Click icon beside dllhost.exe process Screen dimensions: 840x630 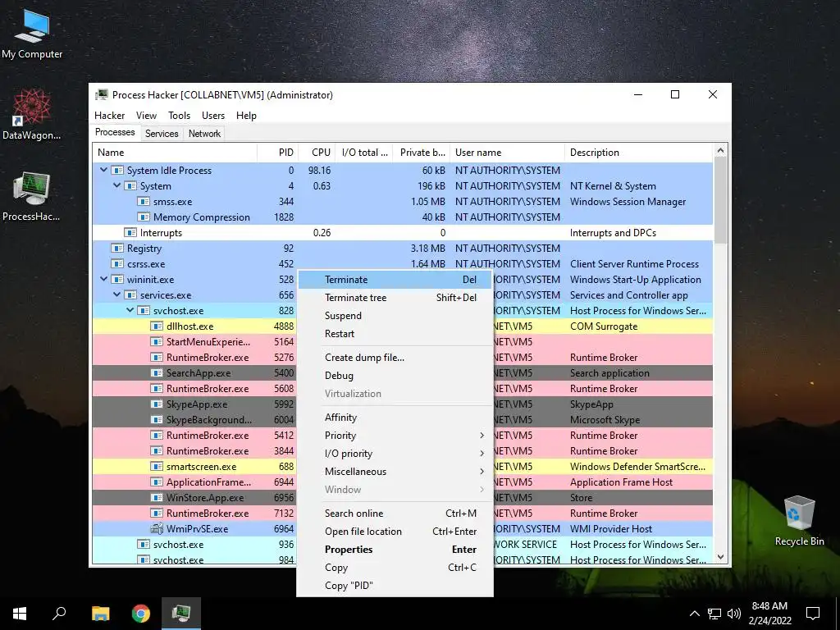[157, 326]
